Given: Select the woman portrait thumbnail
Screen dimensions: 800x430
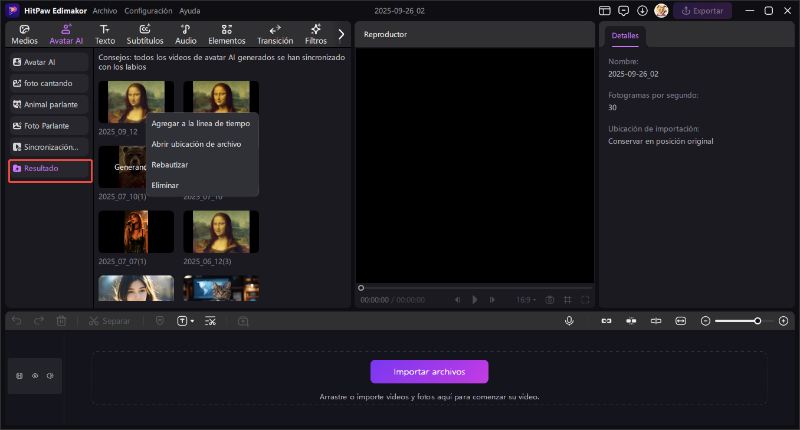Looking at the screenshot, I should 136,288.
